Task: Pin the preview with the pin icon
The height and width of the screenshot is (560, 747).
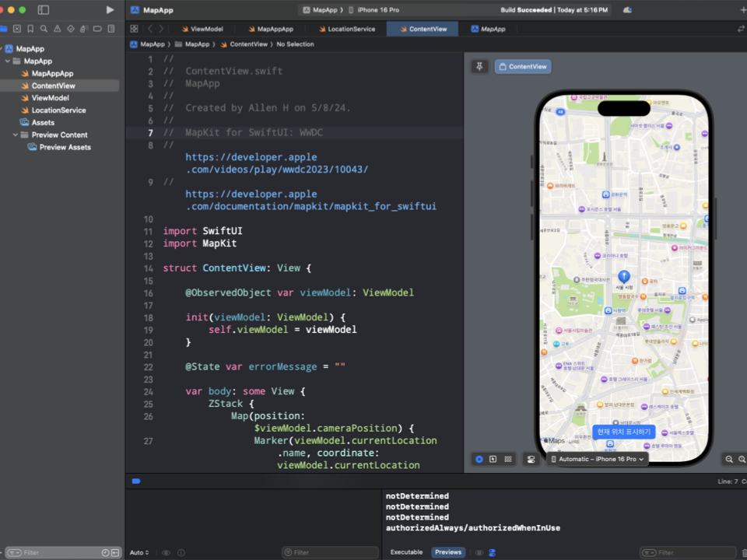Action: [x=479, y=67]
